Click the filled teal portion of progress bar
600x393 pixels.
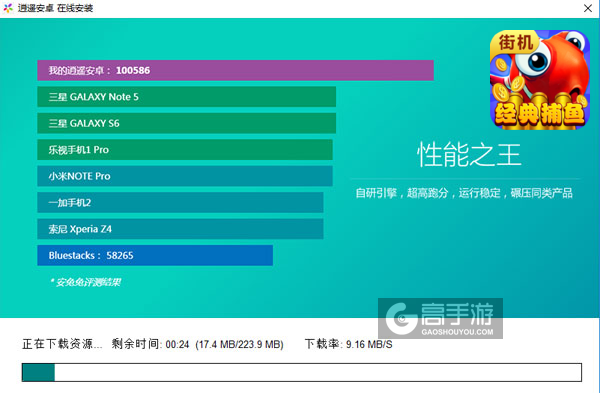[38, 372]
